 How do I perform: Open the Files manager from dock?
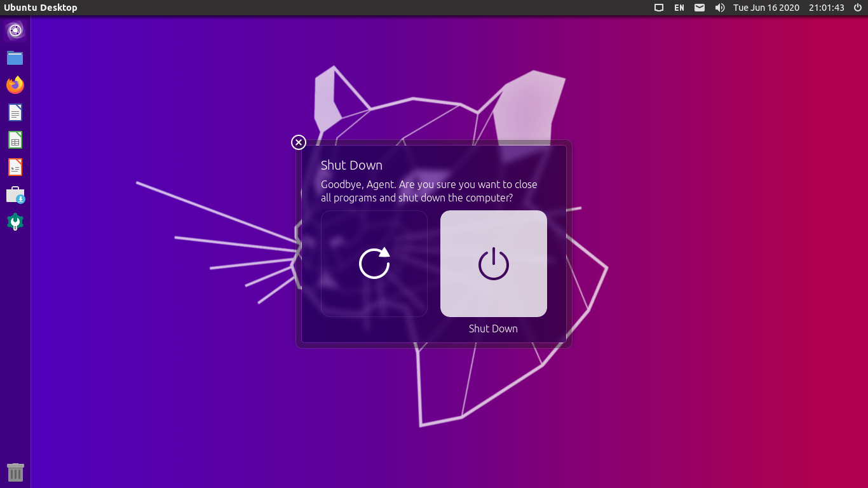pyautogui.click(x=15, y=58)
